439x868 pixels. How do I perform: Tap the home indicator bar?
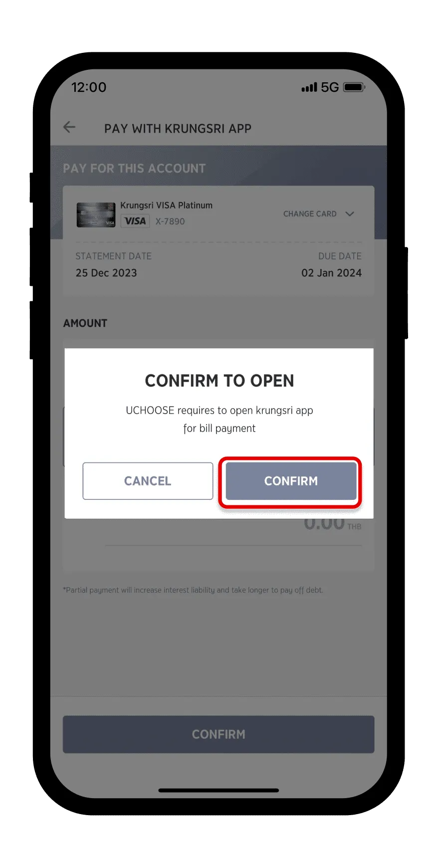click(x=219, y=790)
